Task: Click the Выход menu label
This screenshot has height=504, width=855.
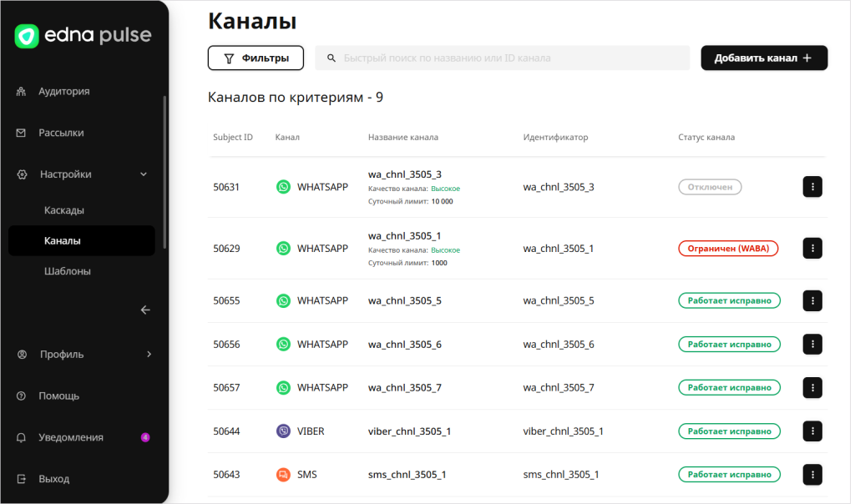Action: point(54,479)
